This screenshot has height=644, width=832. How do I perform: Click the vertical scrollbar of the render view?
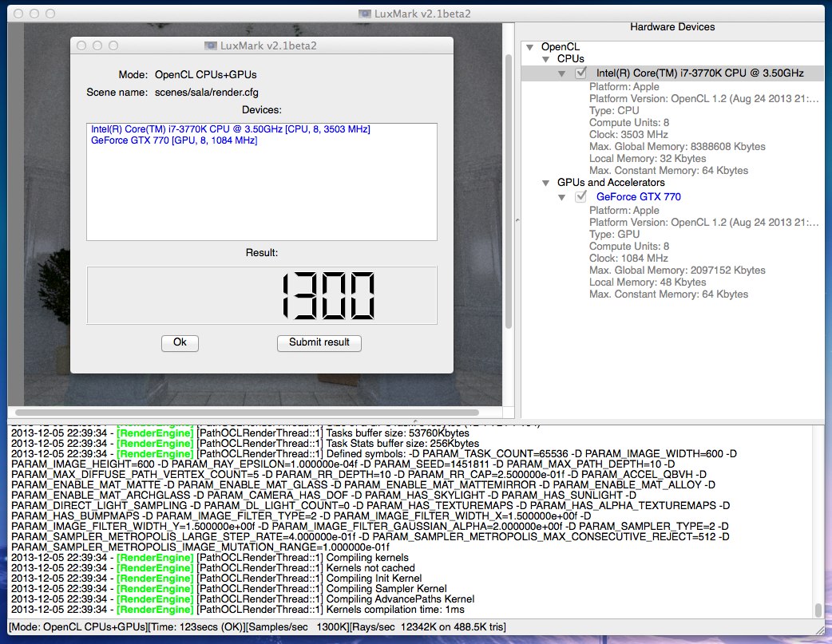coord(508,191)
